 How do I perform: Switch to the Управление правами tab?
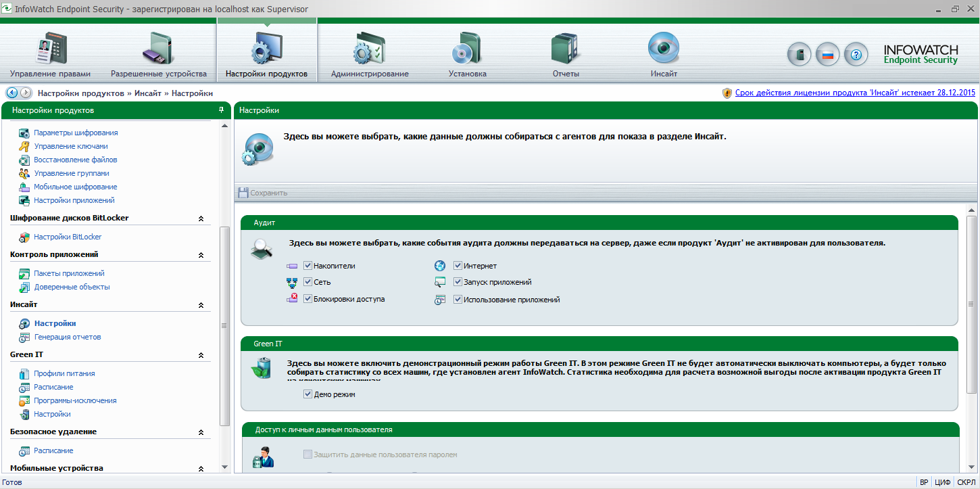tap(50, 55)
